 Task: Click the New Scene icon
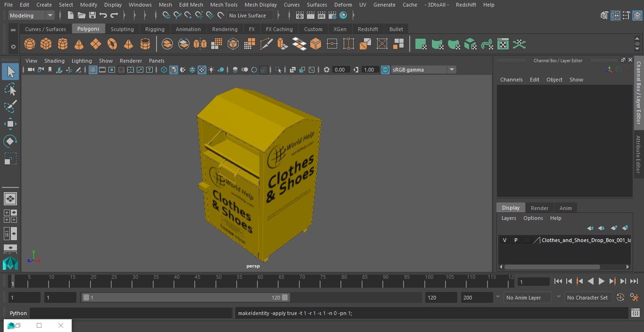point(70,16)
